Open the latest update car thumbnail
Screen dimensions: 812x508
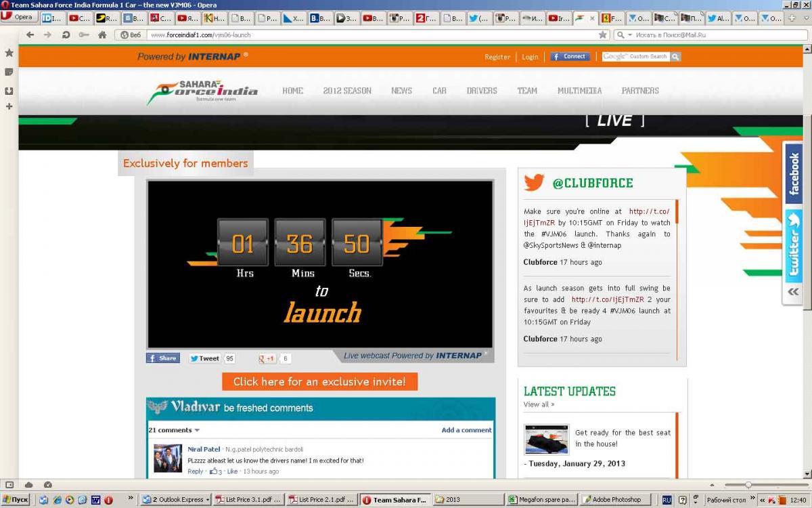pos(547,440)
